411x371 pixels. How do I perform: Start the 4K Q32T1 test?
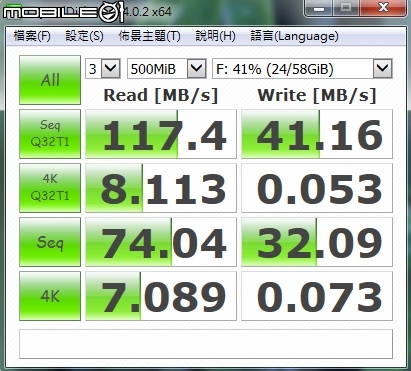point(50,188)
